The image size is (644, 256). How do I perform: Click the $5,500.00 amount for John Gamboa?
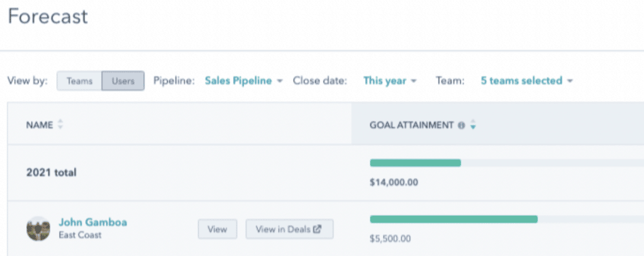(390, 238)
